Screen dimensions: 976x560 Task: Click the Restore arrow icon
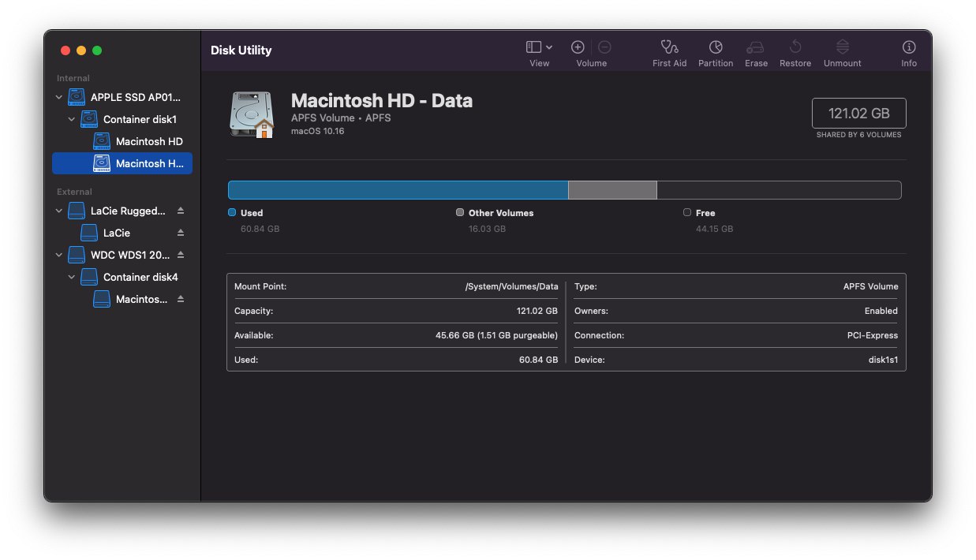click(795, 47)
